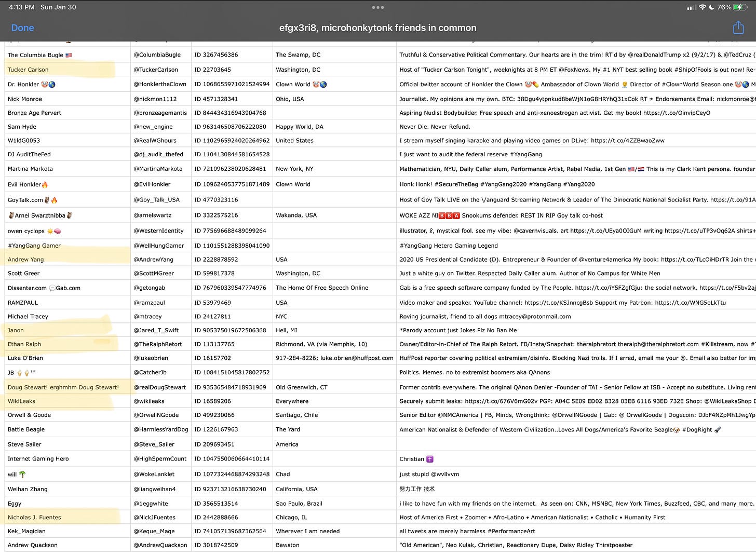Viewport: 756px width, 555px height.
Task: Select the @EvilHonkler handle
Action: (x=152, y=184)
